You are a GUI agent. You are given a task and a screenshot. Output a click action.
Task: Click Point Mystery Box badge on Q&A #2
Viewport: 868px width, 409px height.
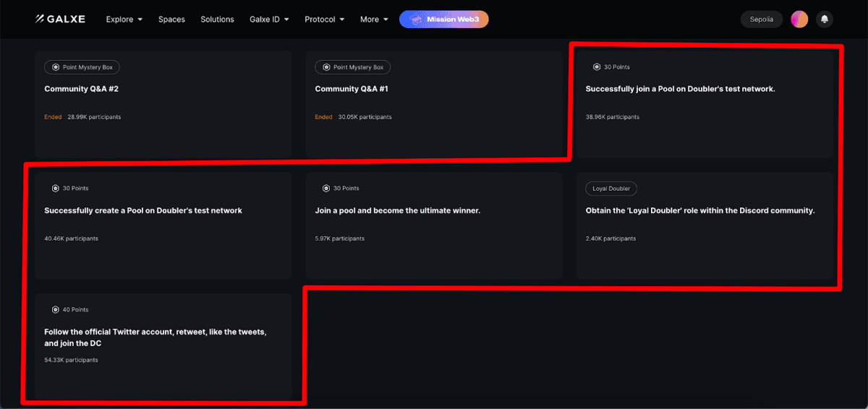pos(82,67)
